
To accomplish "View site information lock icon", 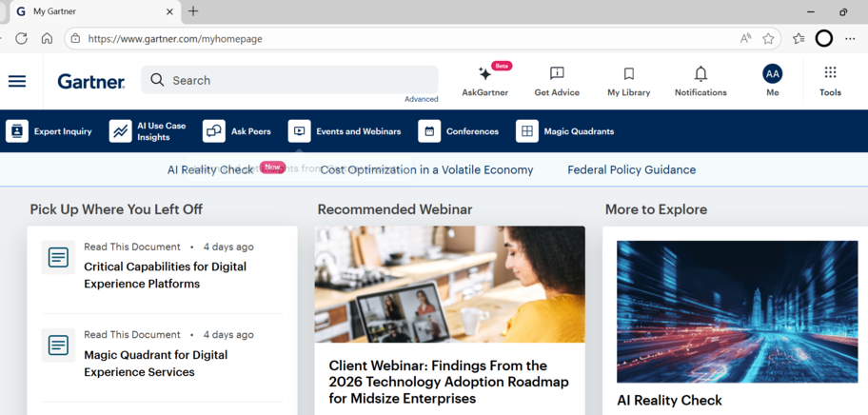I will tap(76, 38).
